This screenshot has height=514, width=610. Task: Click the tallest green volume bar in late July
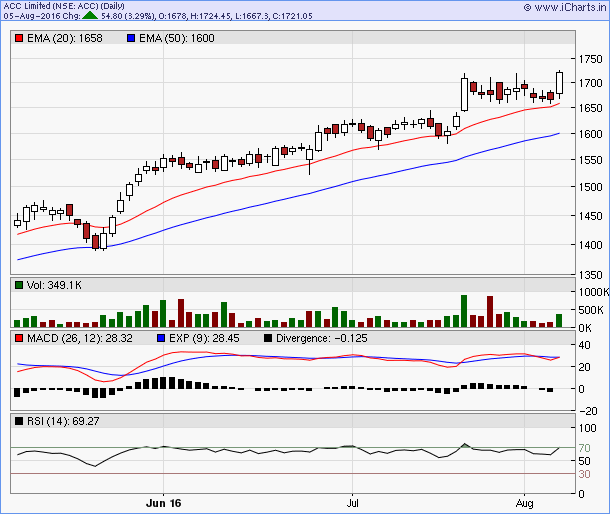click(464, 311)
